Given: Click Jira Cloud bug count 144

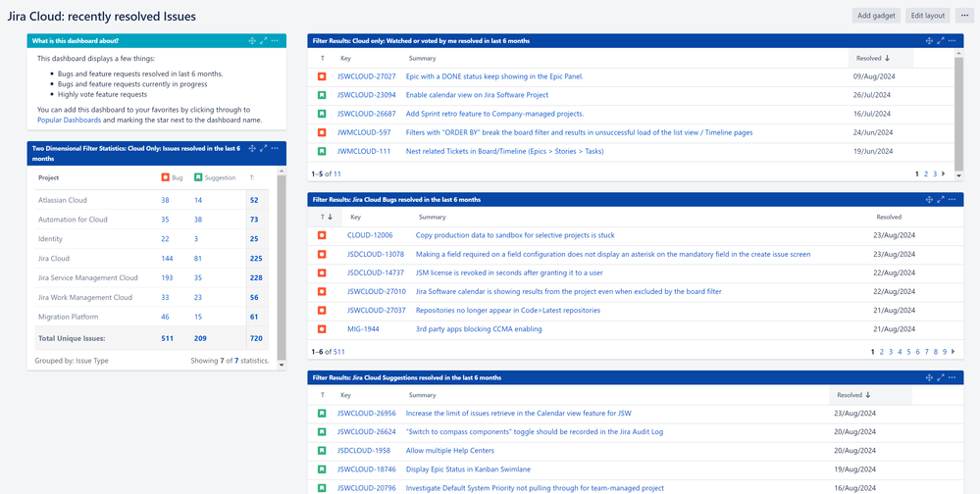Looking at the screenshot, I should pyautogui.click(x=167, y=259).
